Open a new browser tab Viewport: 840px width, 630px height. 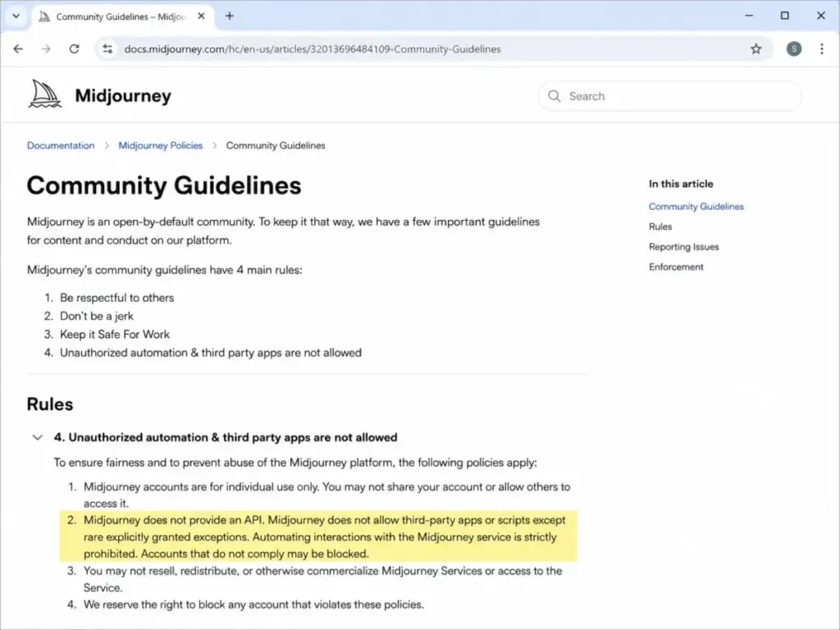click(x=230, y=16)
